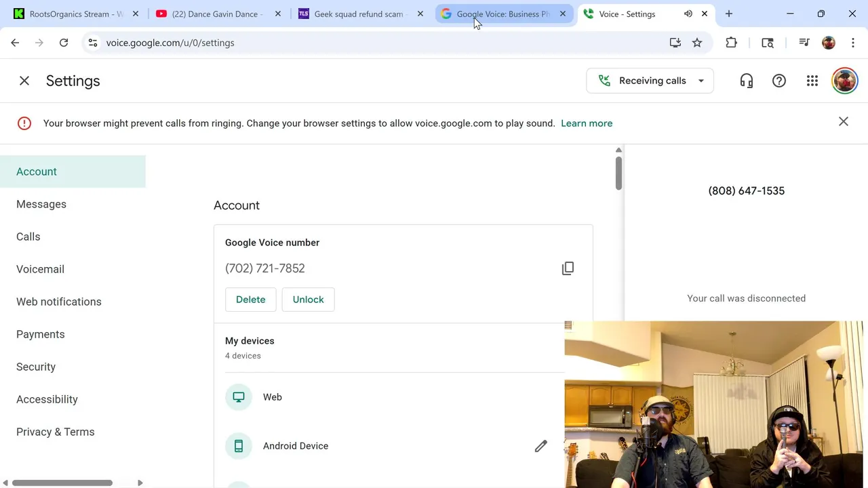
Task: Expand the Receiving calls dropdown
Action: click(650, 81)
